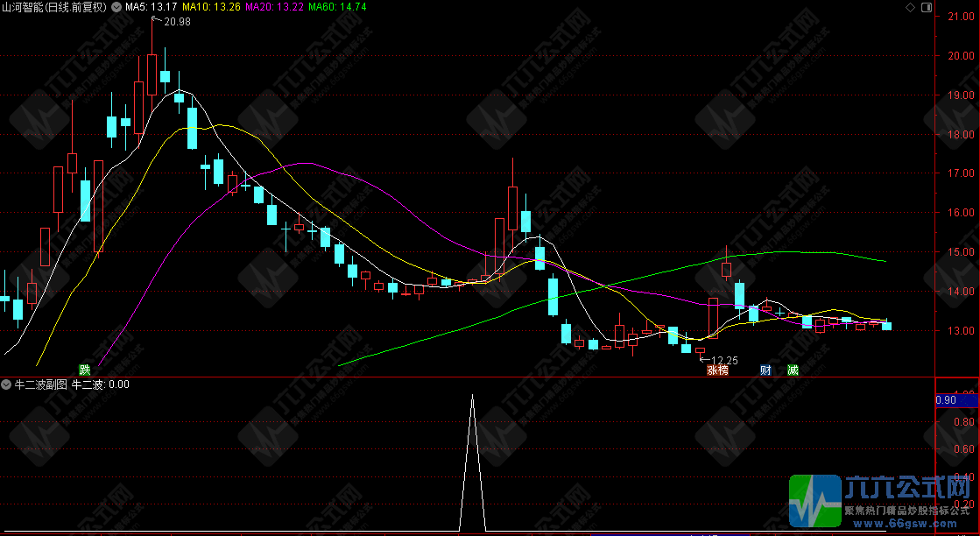The height and width of the screenshot is (536, 980).
Task: Click the magenta MA20 label
Action: (x=274, y=7)
